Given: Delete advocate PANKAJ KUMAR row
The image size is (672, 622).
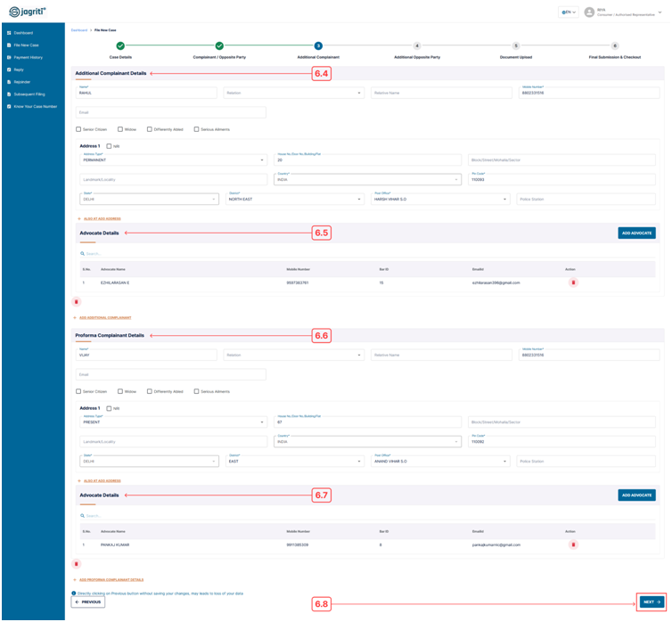Looking at the screenshot, I should pyautogui.click(x=573, y=544).
